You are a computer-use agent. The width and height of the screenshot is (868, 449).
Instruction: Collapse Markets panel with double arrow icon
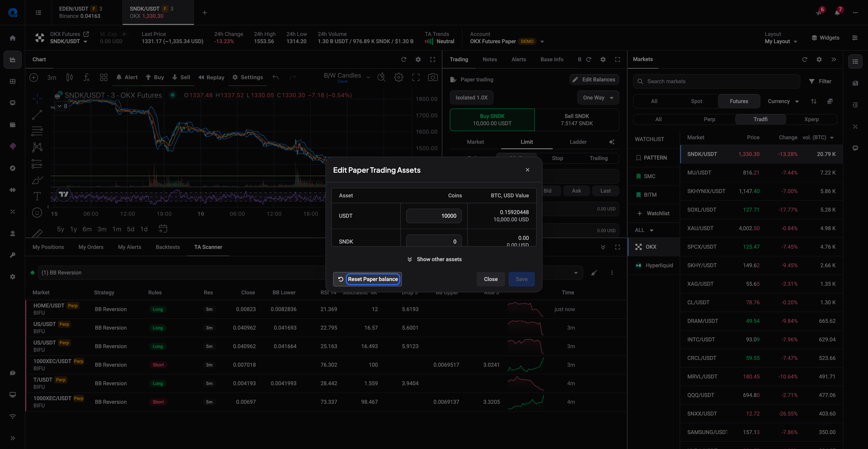click(834, 59)
